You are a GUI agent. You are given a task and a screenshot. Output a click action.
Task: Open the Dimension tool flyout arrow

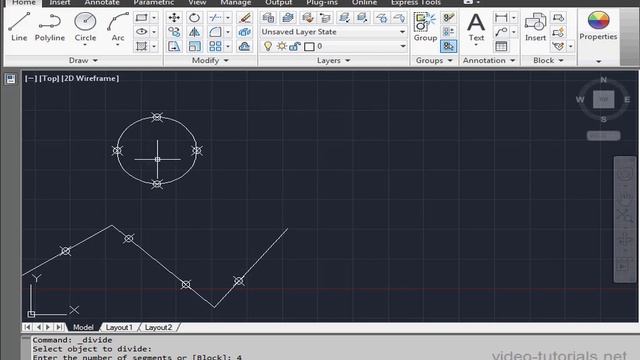coord(513,18)
